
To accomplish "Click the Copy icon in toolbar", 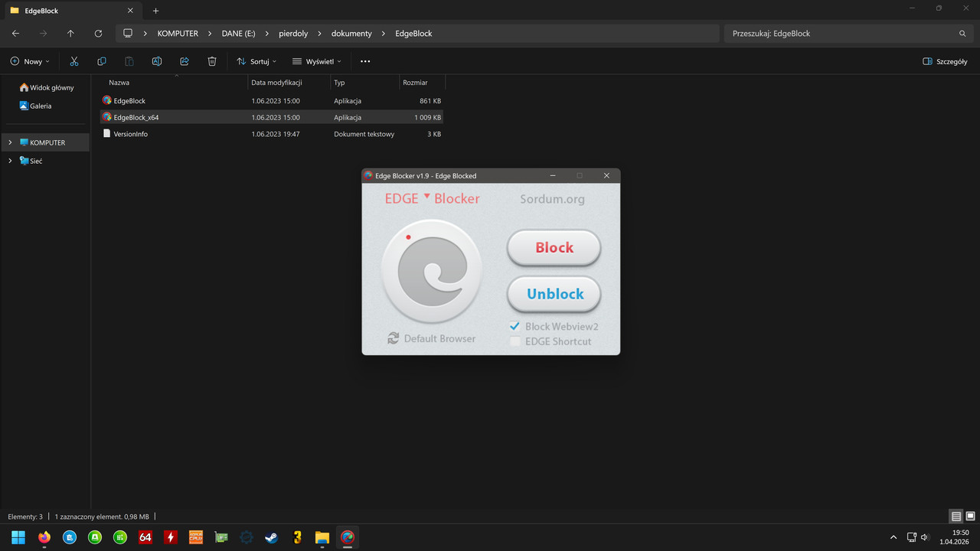I will tap(102, 61).
